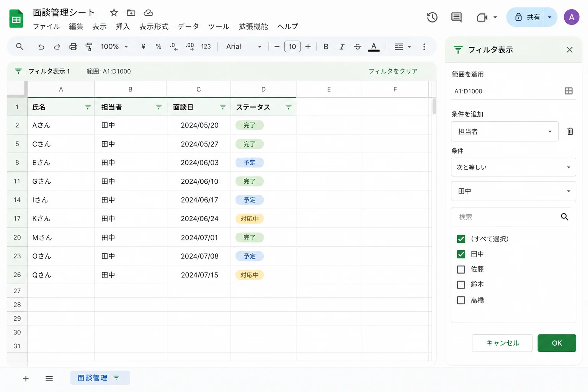Select the 面談管理 sheet tab
Screen dimensions: 588x392
pos(100,378)
